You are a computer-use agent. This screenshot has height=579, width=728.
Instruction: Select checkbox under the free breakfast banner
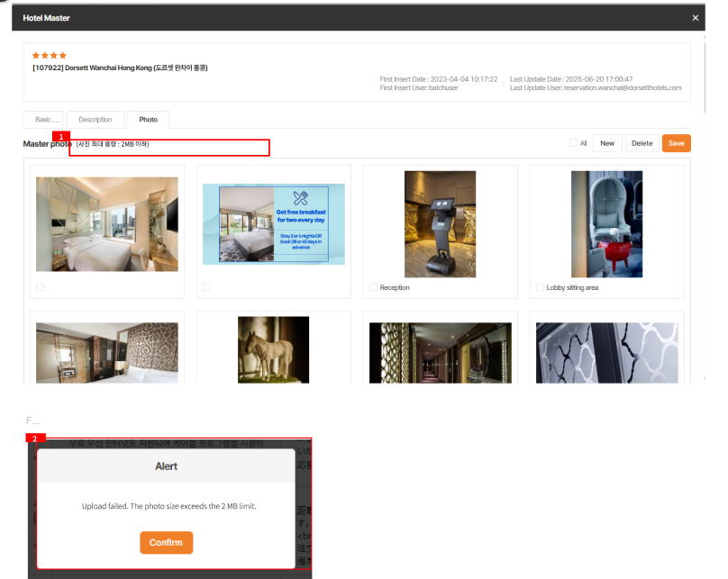[x=206, y=287]
